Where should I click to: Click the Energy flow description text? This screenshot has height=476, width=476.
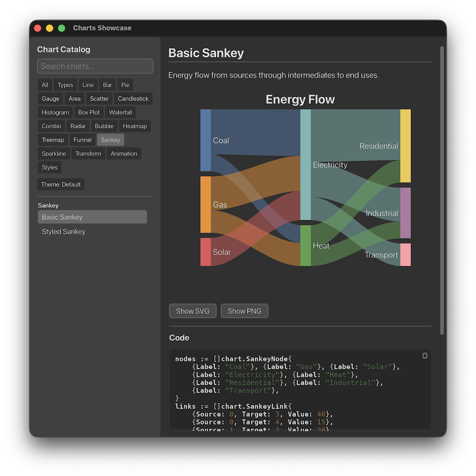tap(274, 75)
